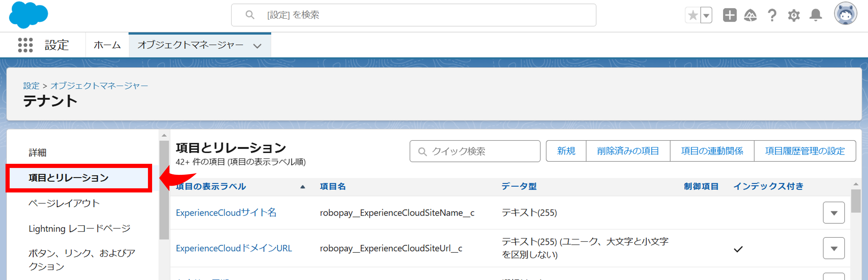Open the notifications bell
The image size is (868, 280).
(816, 15)
